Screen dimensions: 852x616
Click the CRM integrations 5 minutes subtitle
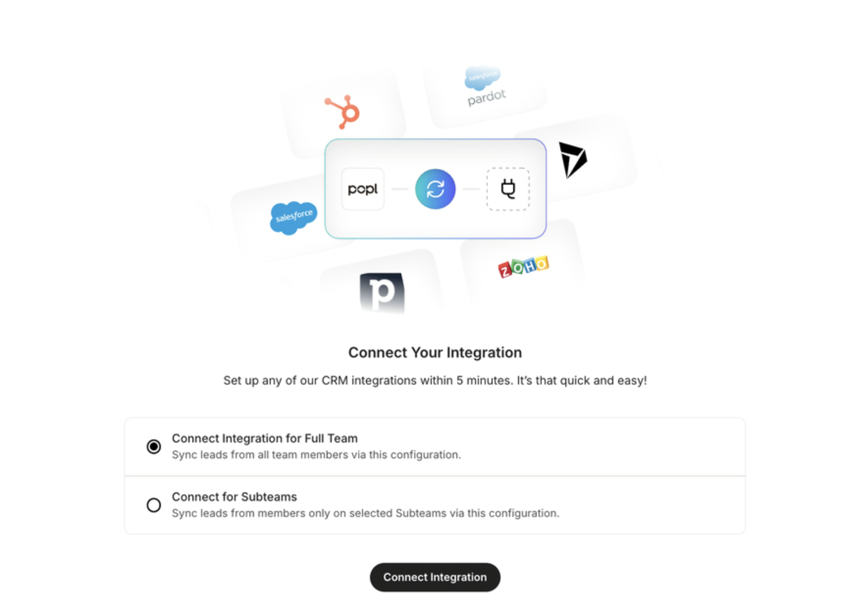[x=435, y=380]
